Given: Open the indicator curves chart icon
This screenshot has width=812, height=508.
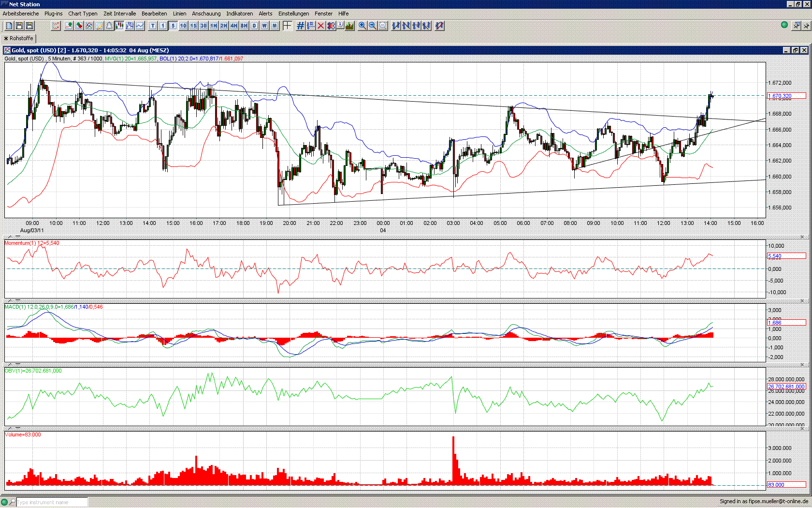Looking at the screenshot, I should (x=89, y=26).
